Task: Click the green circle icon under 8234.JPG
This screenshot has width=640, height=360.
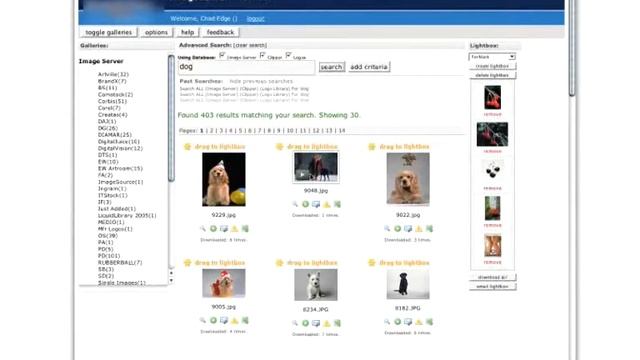Action: click(305, 323)
